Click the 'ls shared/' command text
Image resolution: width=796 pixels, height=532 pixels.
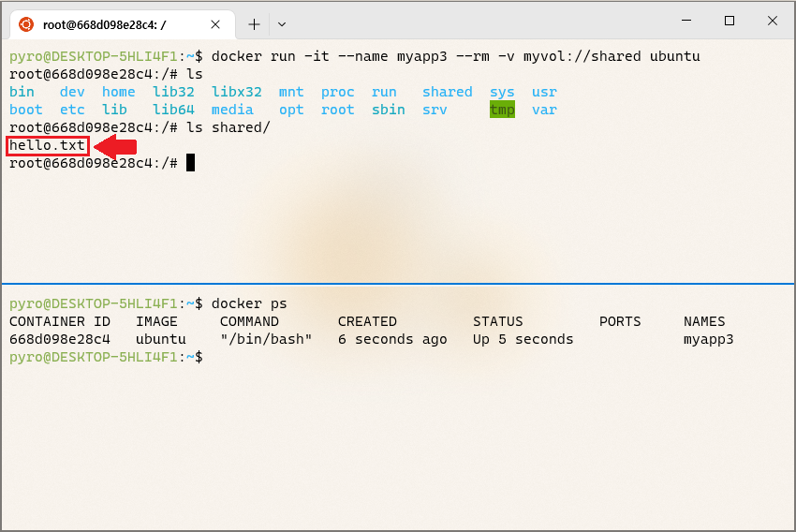click(228, 127)
